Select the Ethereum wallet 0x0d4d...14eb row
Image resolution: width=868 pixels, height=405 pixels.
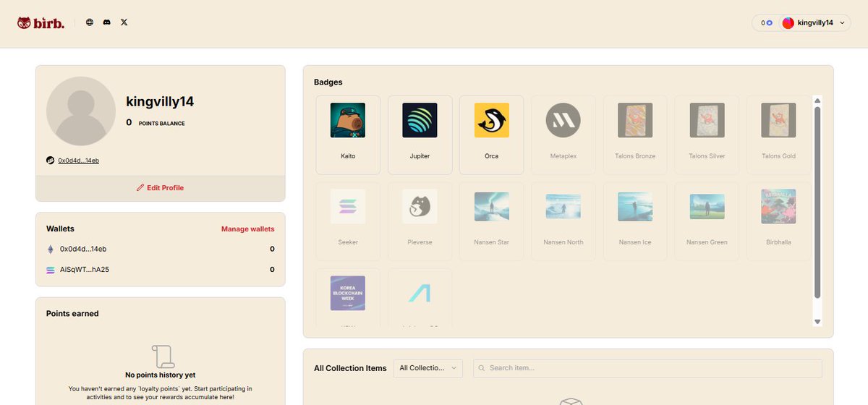pyautogui.click(x=161, y=249)
